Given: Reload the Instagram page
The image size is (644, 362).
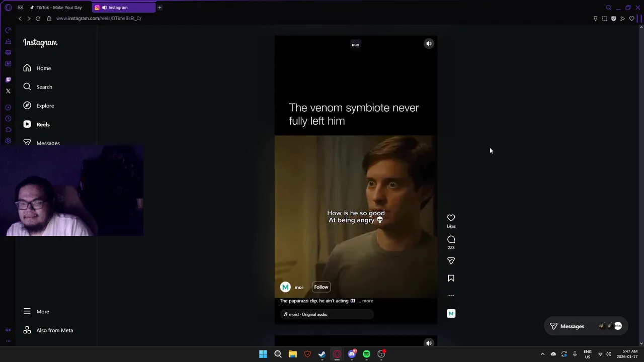Looking at the screenshot, I should [38, 19].
